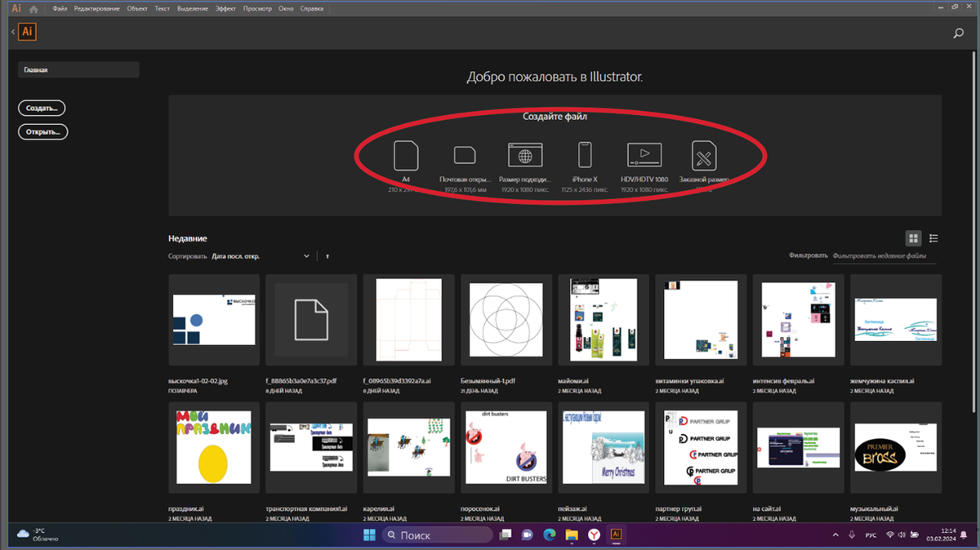Viewport: 980px width, 550px height.
Task: Click the filter recent files field
Action: pos(886,256)
